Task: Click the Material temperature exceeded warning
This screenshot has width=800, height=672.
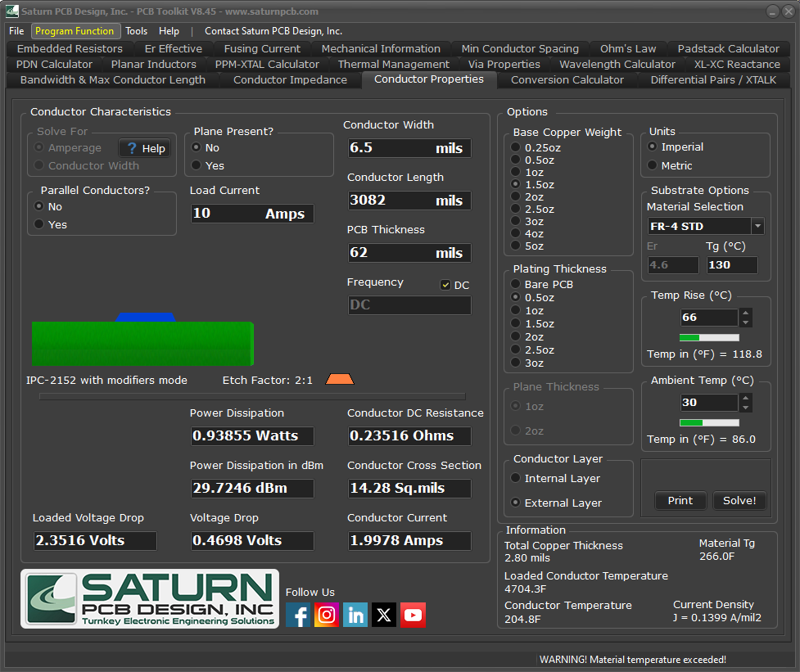Action: click(633, 660)
